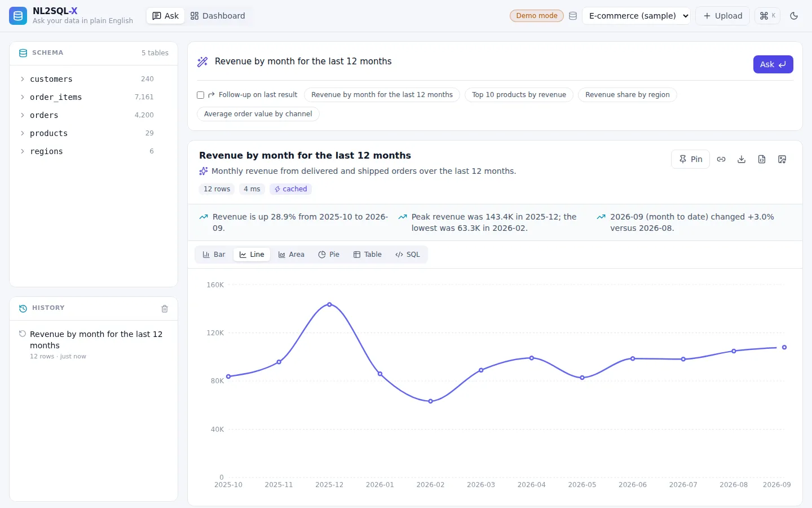The height and width of the screenshot is (508, 812).
Task: Click the save chart image icon
Action: 782,159
